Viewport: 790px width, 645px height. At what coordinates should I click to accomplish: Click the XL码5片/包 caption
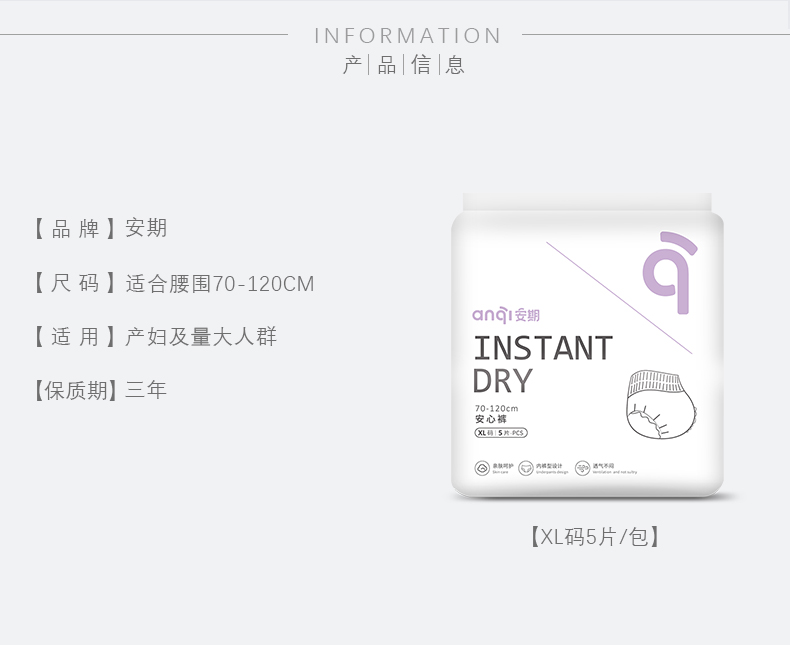(594, 537)
